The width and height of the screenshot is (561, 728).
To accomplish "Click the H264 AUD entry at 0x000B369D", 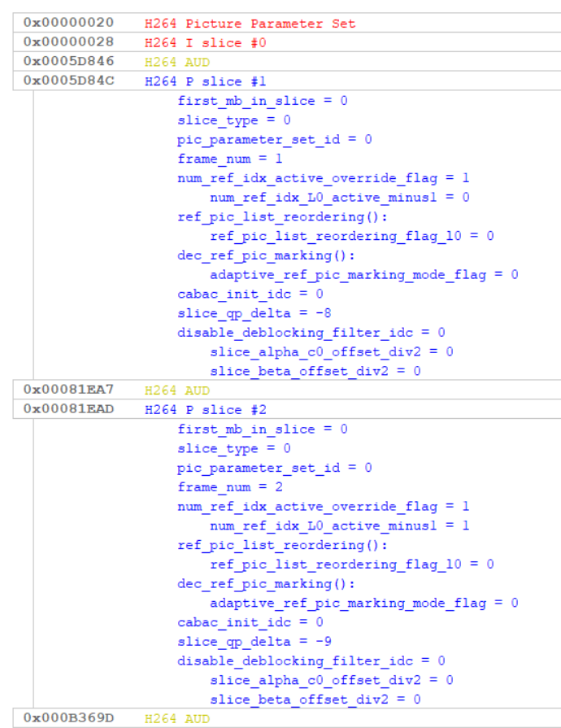I will 287,718.
